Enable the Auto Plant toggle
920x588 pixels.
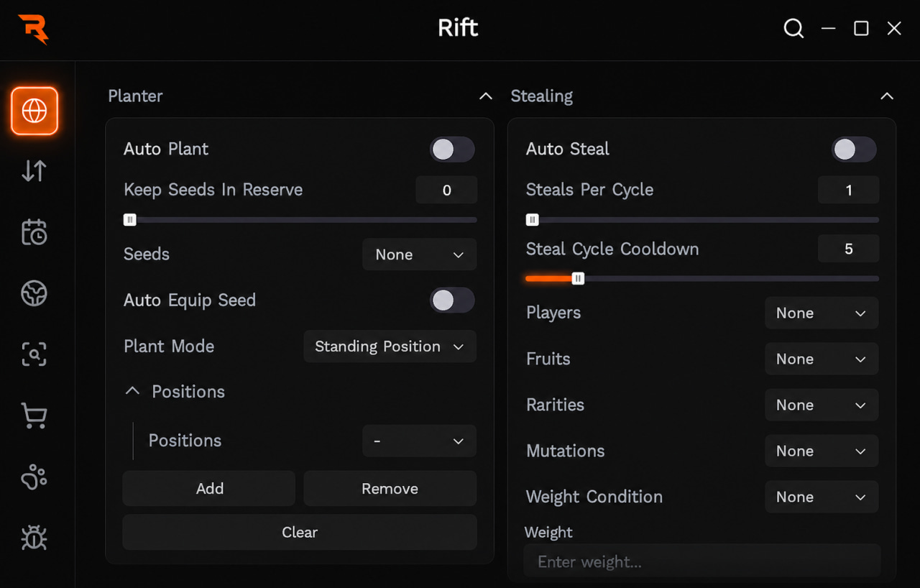(x=452, y=150)
